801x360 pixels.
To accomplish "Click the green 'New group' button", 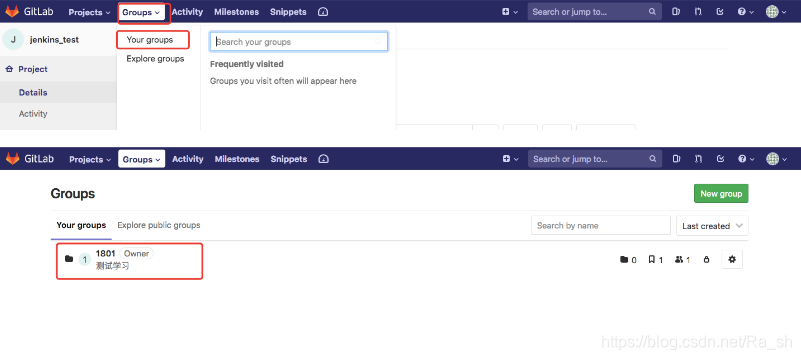I will coord(721,194).
